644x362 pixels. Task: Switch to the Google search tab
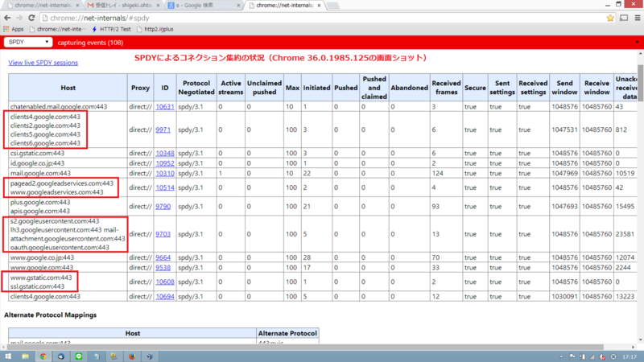point(204,6)
